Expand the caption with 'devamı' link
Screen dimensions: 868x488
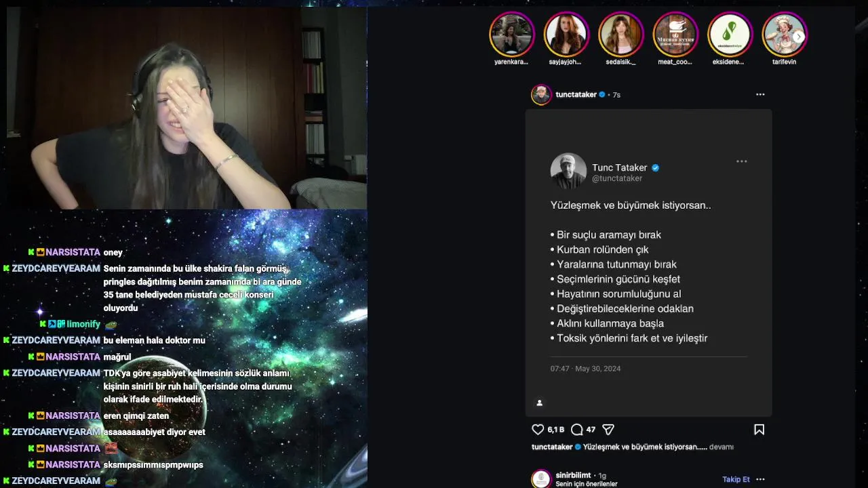coord(722,447)
